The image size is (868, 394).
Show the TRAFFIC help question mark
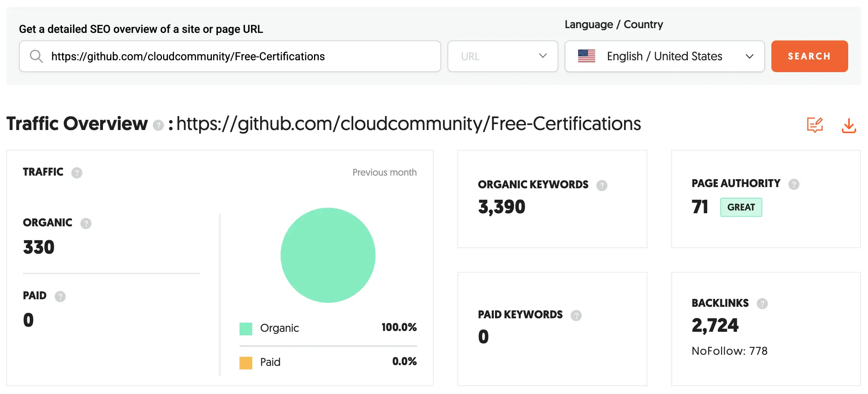[77, 173]
